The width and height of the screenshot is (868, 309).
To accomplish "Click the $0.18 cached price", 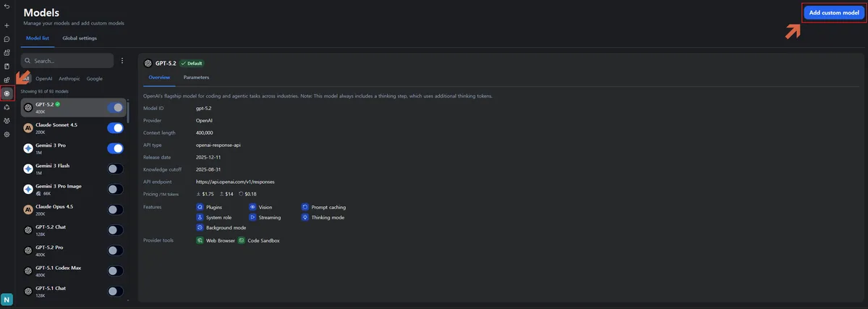I will click(251, 194).
